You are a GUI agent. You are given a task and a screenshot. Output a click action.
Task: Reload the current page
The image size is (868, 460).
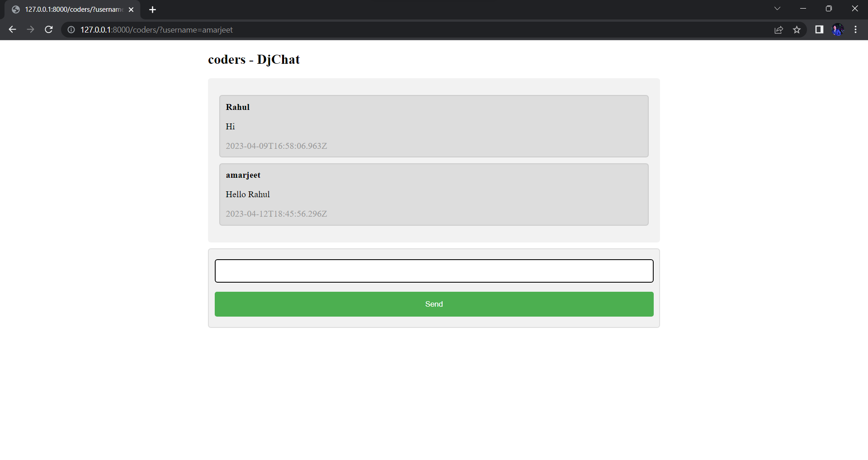coord(49,29)
